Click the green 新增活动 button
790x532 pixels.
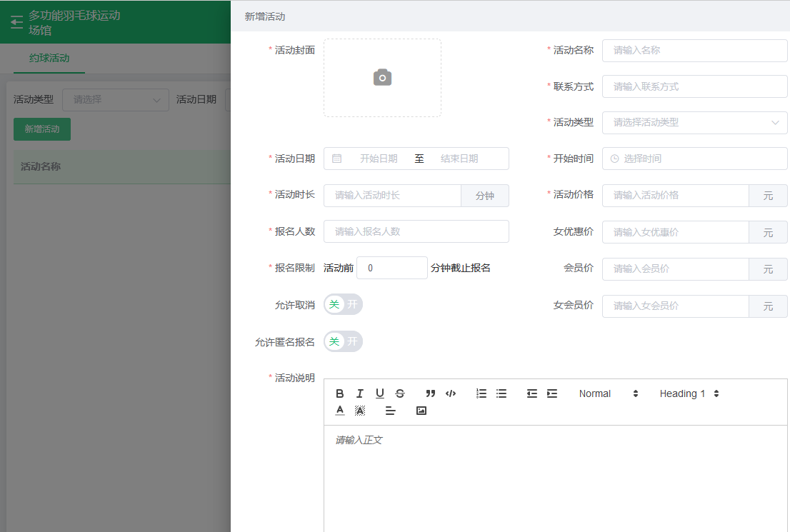click(x=42, y=129)
